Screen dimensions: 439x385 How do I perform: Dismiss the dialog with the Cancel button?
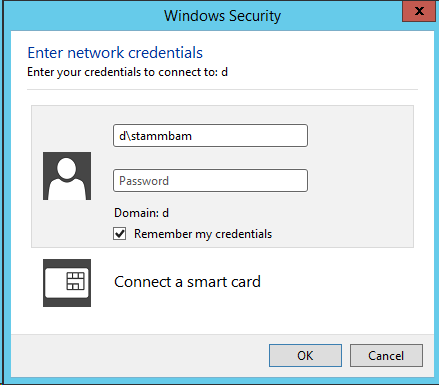pyautogui.click(x=386, y=356)
